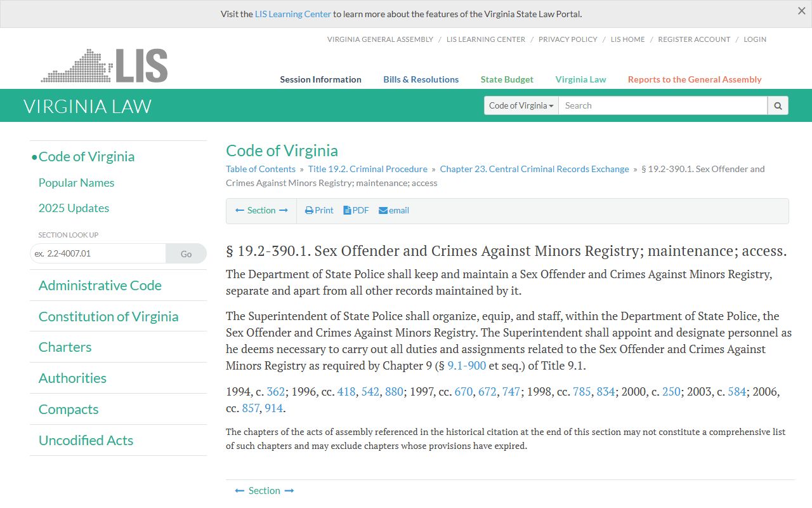Open State Budget menu
This screenshot has height=508, width=812.
[x=507, y=79]
